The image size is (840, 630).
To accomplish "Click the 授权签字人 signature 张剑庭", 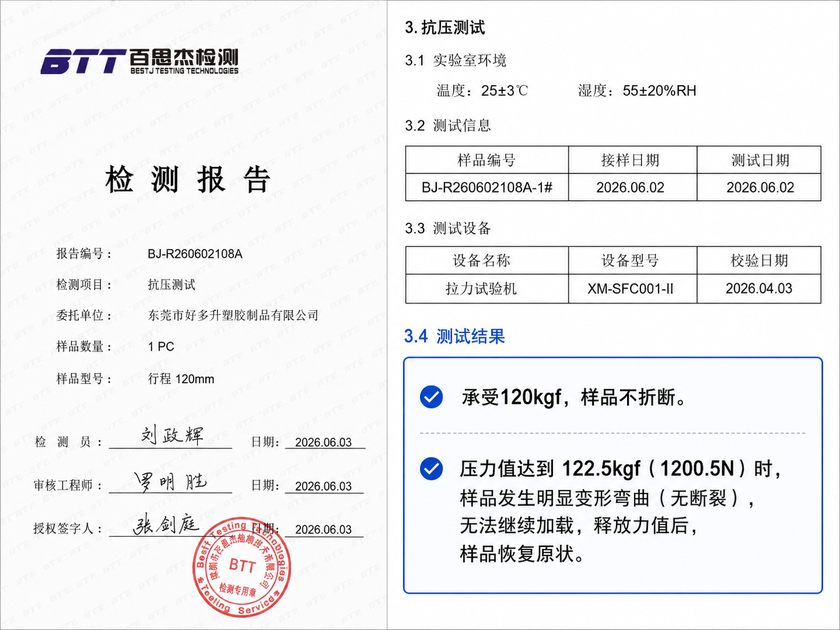I will point(166,524).
